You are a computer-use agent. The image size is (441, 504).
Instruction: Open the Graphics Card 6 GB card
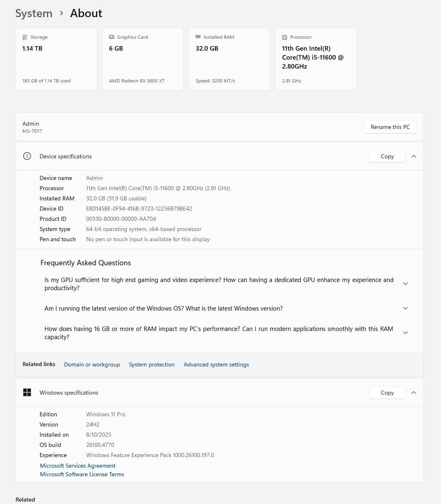tap(143, 59)
